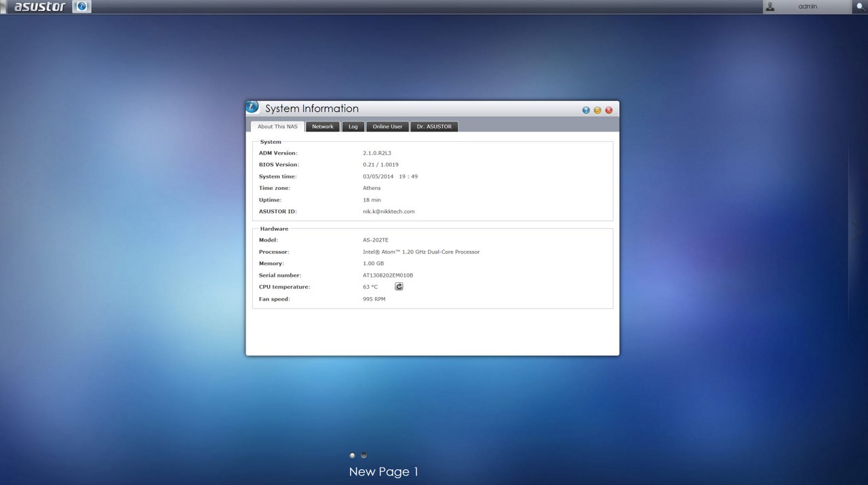The height and width of the screenshot is (485, 868).
Task: Click the uptime value 18 min
Action: click(372, 200)
